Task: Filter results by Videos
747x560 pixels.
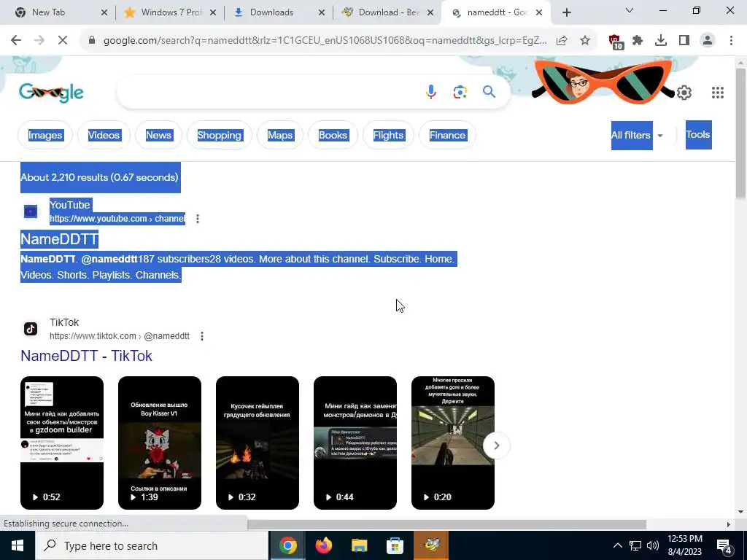Action: (x=104, y=135)
